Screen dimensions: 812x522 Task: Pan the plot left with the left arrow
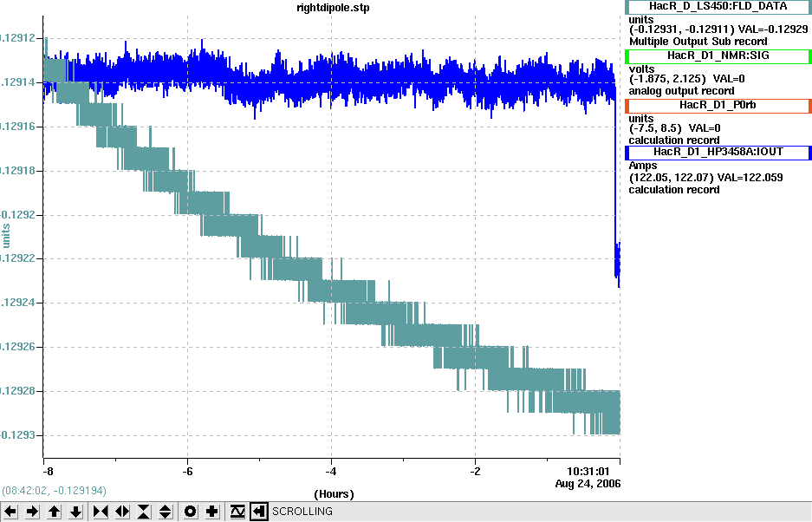pyautogui.click(x=10, y=512)
